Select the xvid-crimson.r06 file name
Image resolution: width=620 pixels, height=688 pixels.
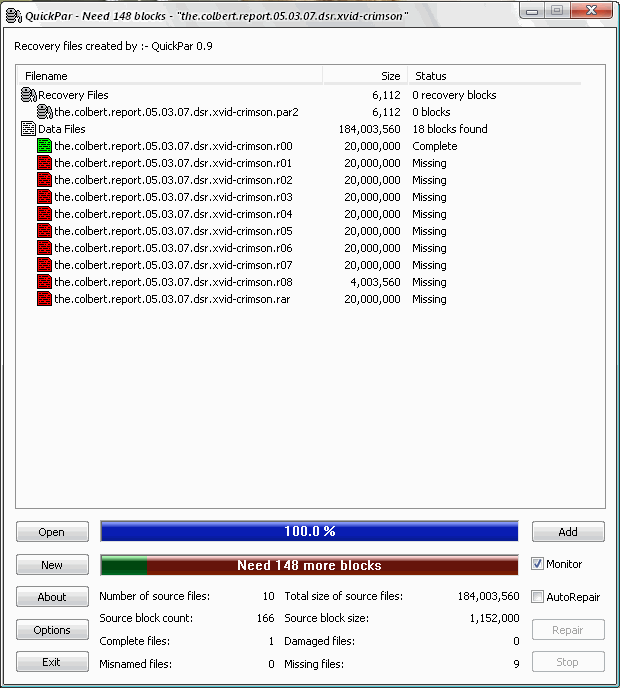coord(173,248)
